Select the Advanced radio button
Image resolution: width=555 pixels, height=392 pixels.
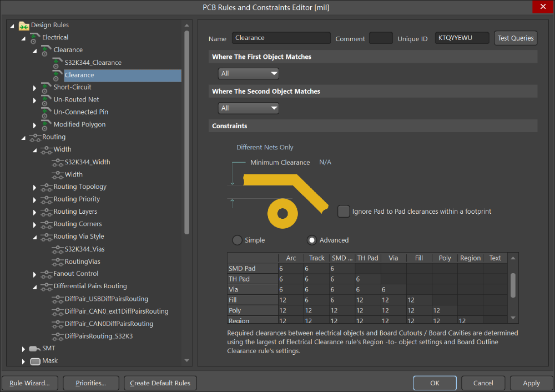pos(311,240)
